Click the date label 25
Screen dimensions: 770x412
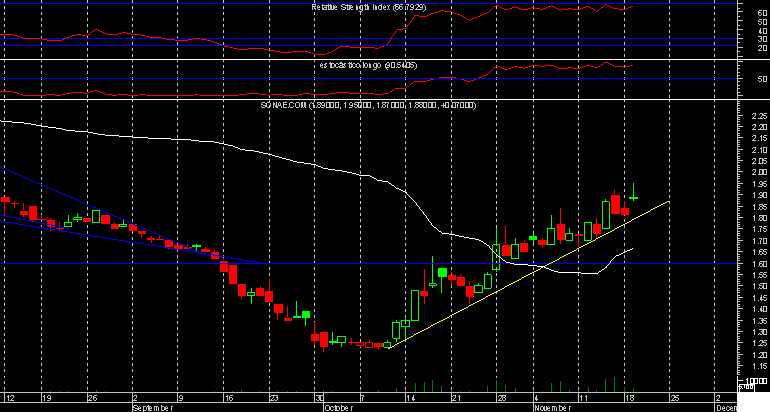coord(675,398)
